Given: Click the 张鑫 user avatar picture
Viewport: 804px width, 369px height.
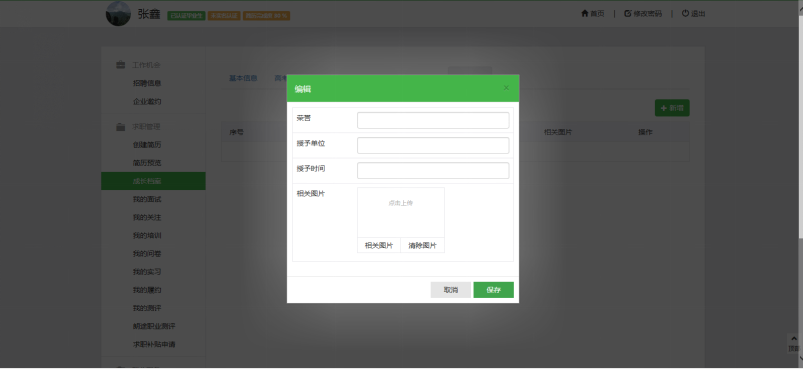Looking at the screenshot, I should tap(118, 14).
